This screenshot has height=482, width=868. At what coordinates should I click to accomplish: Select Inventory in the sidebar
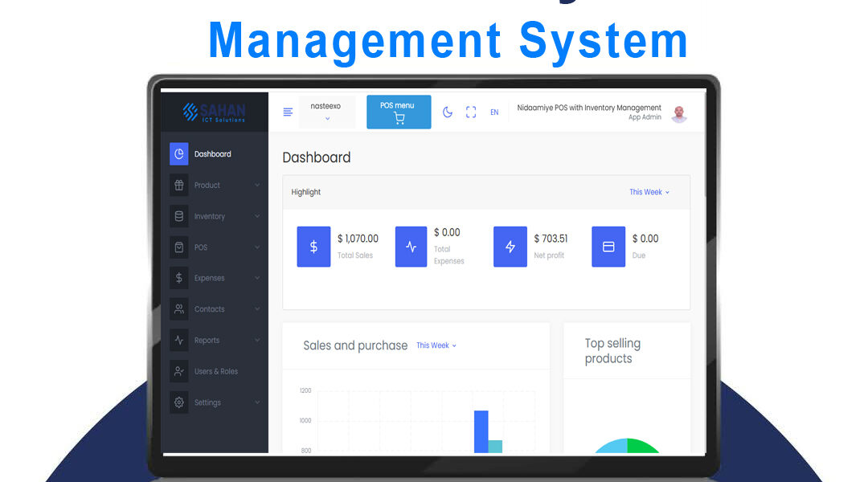pyautogui.click(x=209, y=216)
